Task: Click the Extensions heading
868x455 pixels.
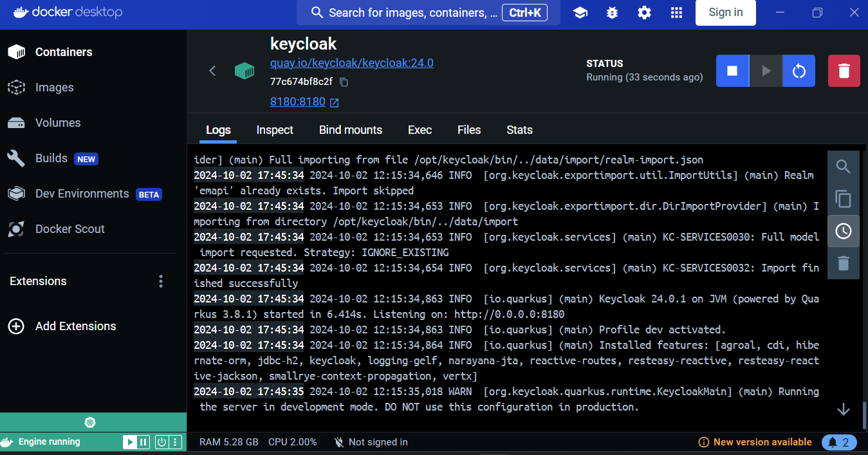Action: 38,281
